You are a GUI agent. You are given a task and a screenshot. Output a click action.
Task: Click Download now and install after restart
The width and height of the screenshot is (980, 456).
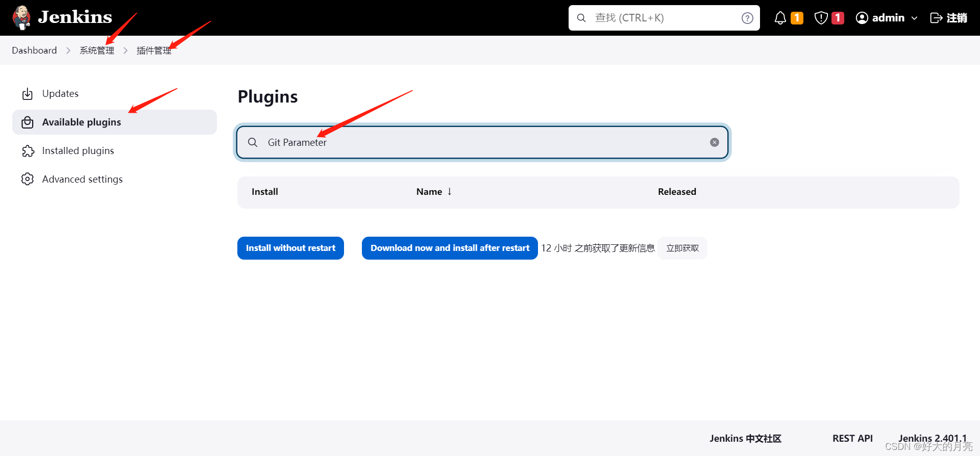tap(450, 248)
